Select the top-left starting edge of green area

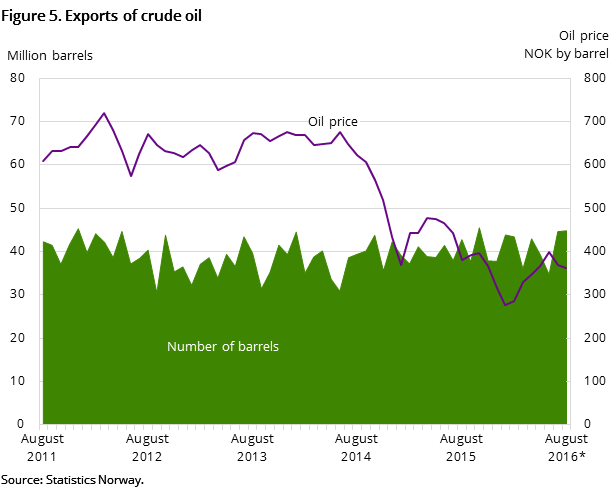pos(43,241)
